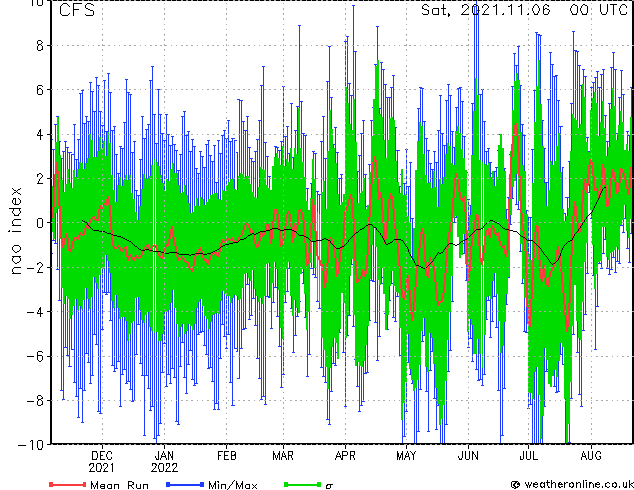634x490 pixels.
Task: Click the y-axis value 6
Action: coord(40,90)
